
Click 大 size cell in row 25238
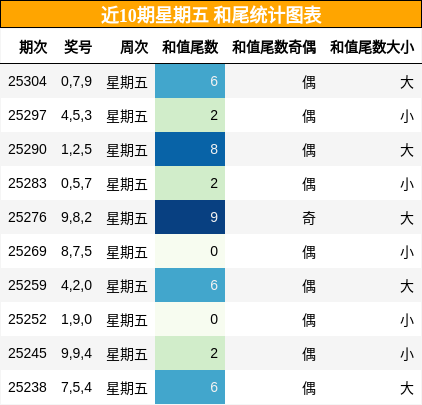[x=407, y=388]
